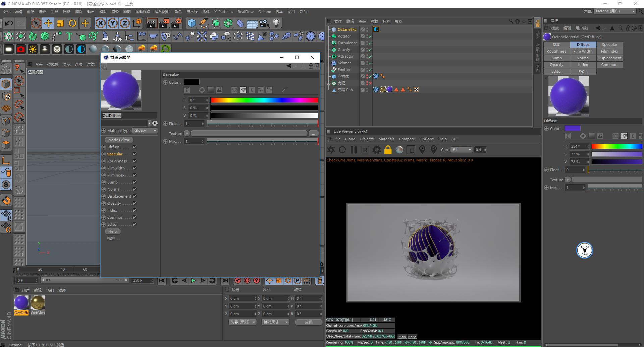Select the OctGlos material thumbnail
This screenshot has width=644, height=347.
click(x=38, y=303)
